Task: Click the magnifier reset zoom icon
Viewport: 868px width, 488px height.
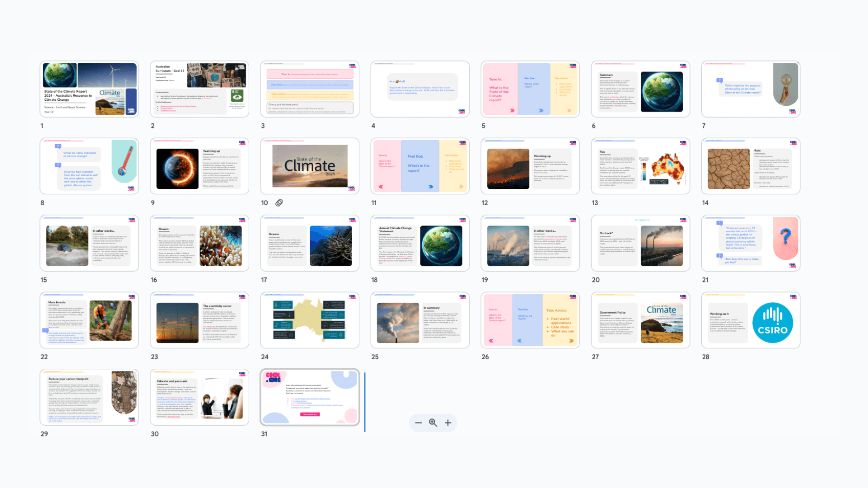Action: [x=433, y=423]
